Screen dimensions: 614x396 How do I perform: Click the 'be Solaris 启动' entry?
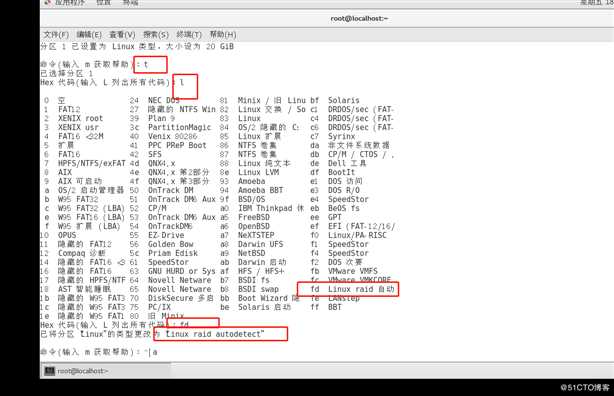(255, 307)
